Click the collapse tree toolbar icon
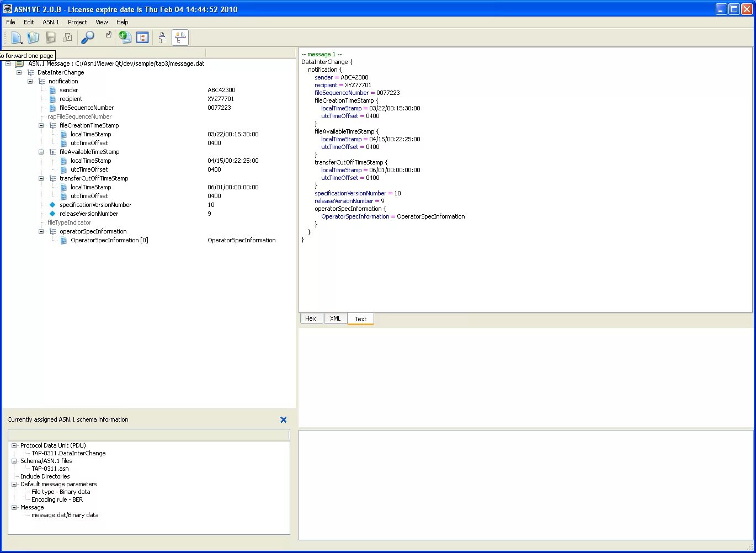 [163, 38]
